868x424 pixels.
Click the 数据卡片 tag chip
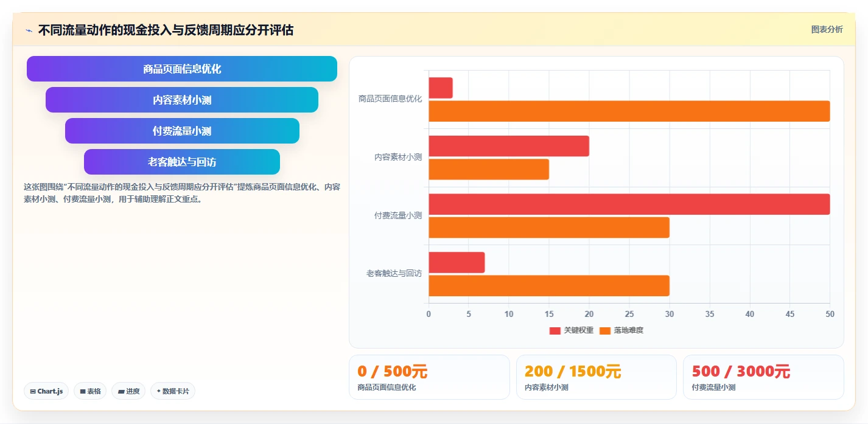point(173,391)
